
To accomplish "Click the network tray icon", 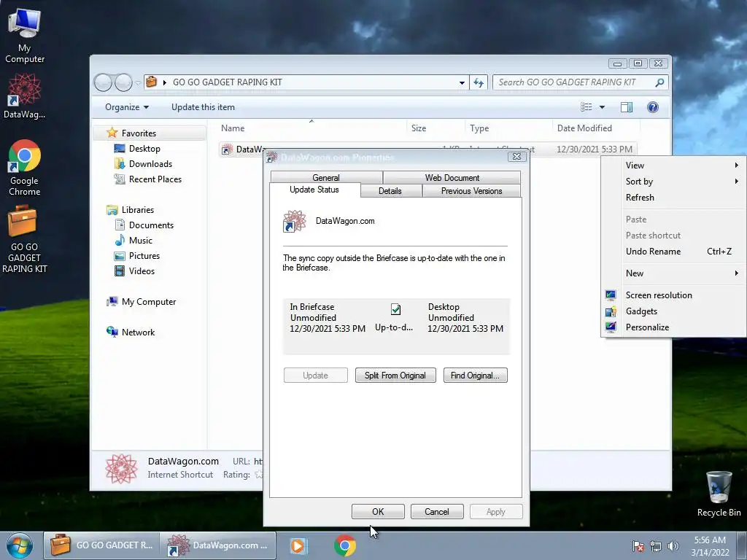I will pos(656,546).
